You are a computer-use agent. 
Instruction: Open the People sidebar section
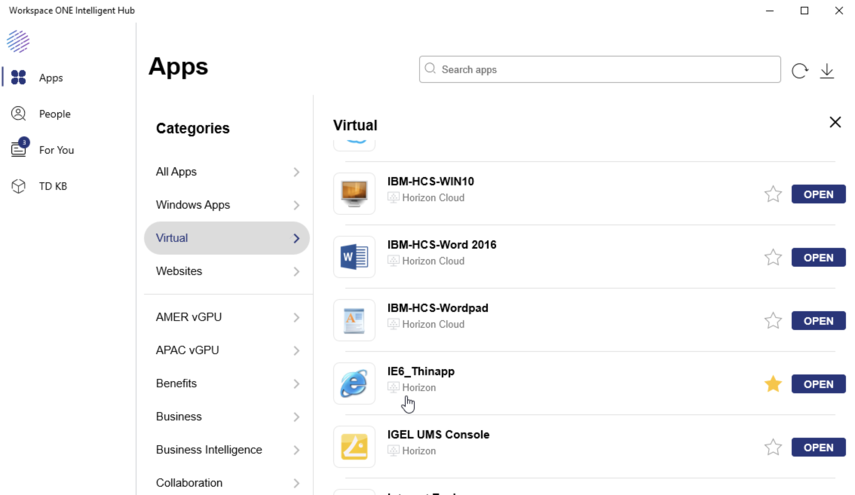point(54,114)
